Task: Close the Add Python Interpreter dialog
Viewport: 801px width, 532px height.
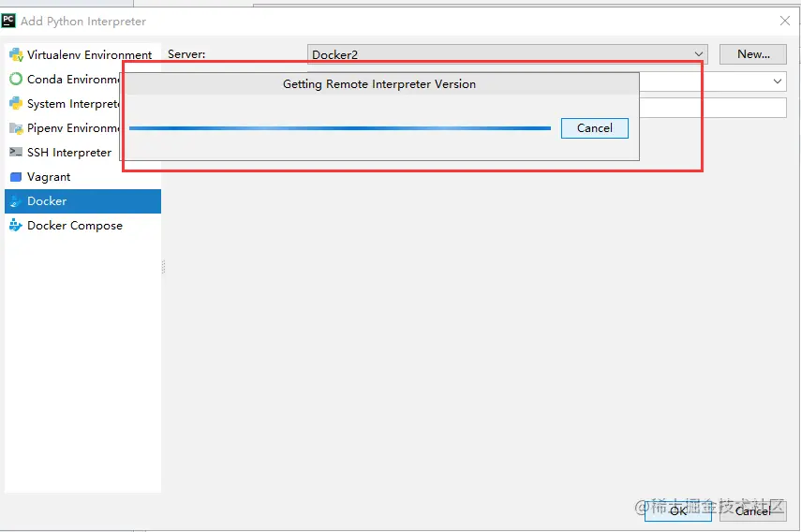Action: pos(785,21)
